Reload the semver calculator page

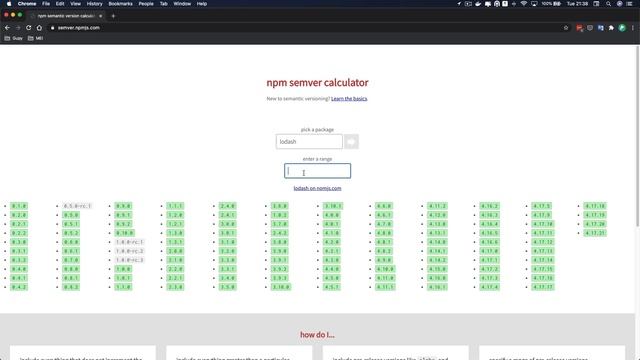pyautogui.click(x=29, y=28)
